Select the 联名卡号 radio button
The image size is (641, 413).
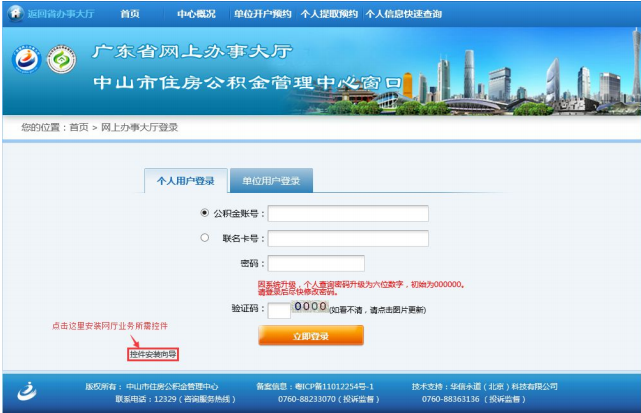(205, 238)
